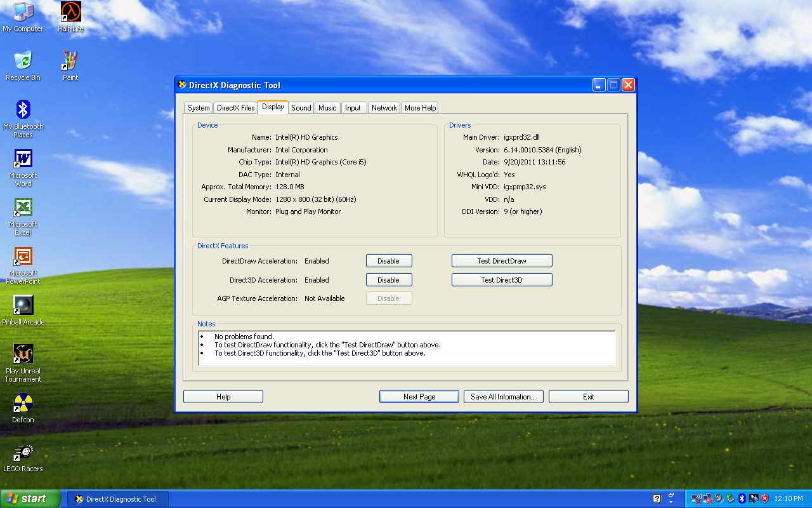Image resolution: width=812 pixels, height=508 pixels.
Task: Click 'Plug and Play Monitor' text
Action: (308, 211)
